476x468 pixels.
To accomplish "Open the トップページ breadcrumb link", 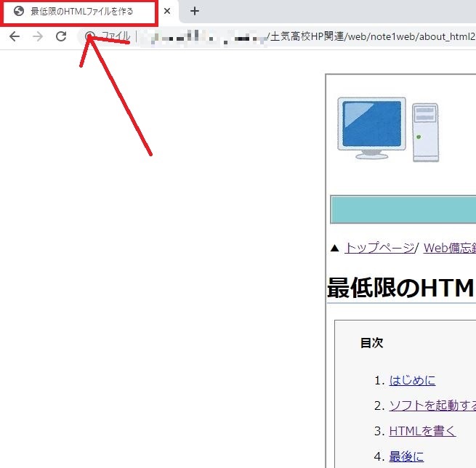I will pyautogui.click(x=379, y=248).
